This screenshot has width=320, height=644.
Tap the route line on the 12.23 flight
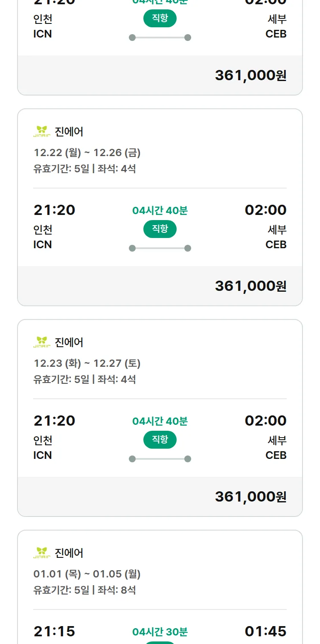160,459
